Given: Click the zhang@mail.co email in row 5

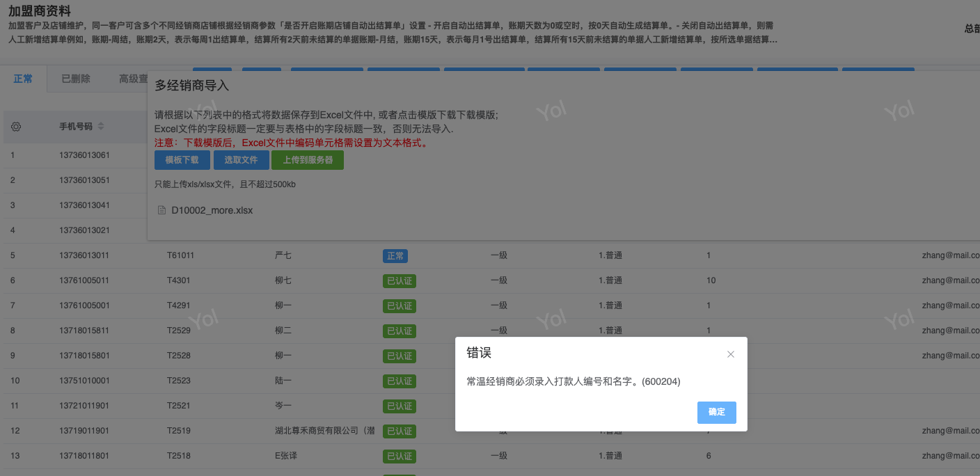Looking at the screenshot, I should [x=951, y=255].
